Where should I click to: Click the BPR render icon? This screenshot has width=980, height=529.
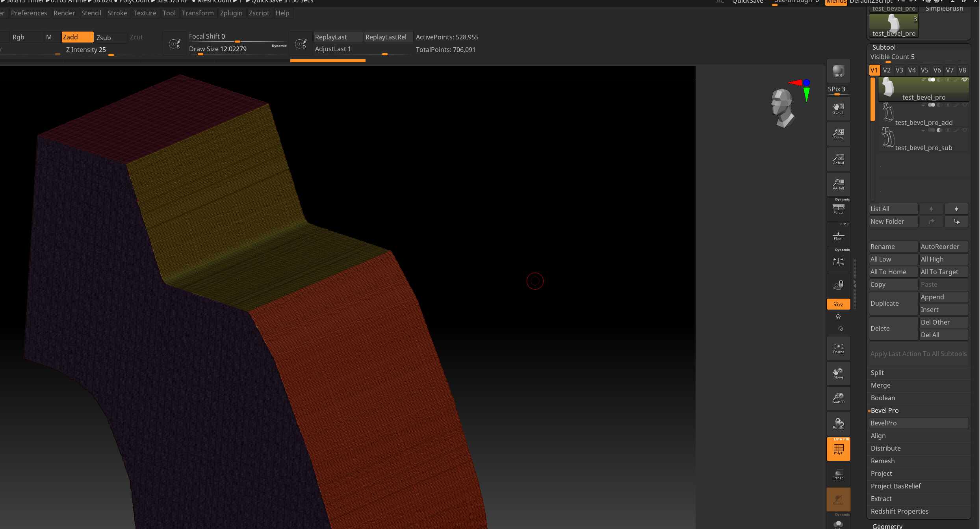(x=838, y=71)
